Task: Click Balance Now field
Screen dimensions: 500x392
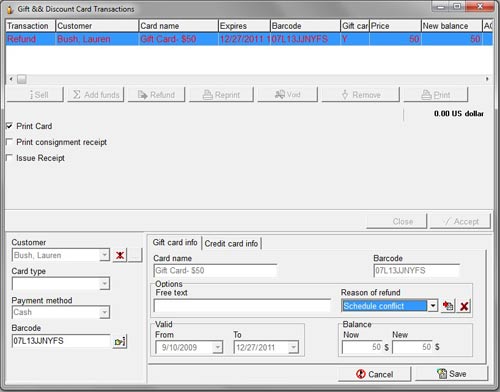Action: click(x=362, y=347)
